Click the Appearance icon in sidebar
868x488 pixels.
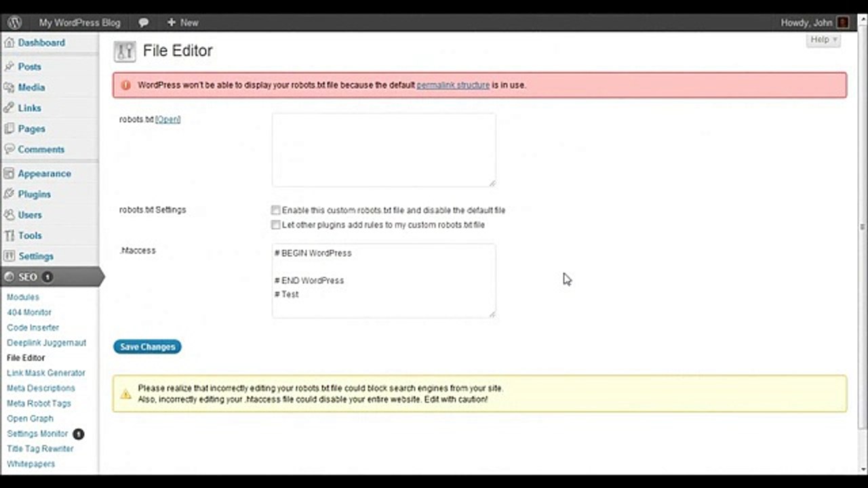[x=9, y=174]
